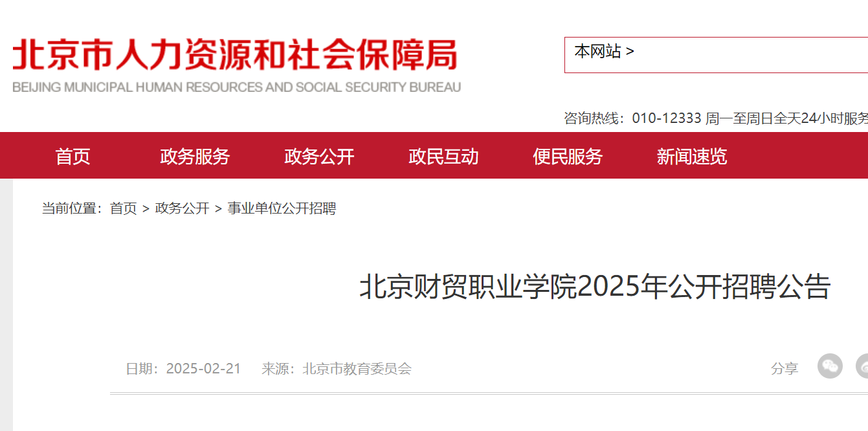Open the 本网站 search scope dropdown
Viewport: 868px width, 431px height.
(x=604, y=52)
